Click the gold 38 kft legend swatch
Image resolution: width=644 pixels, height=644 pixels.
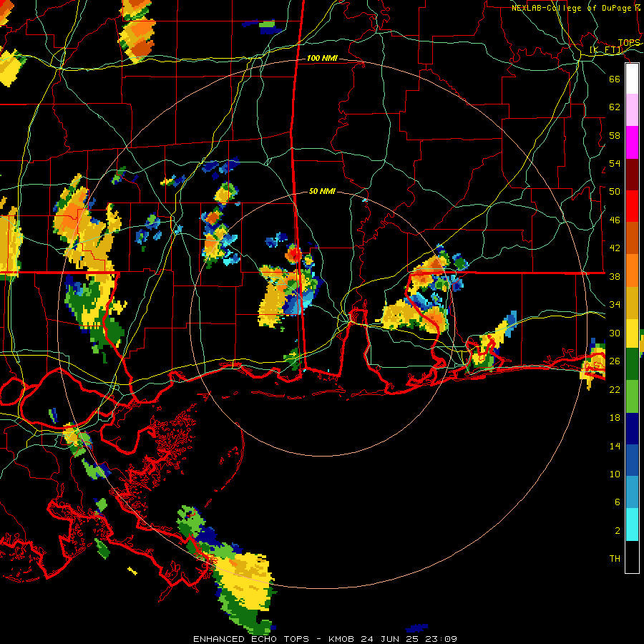tap(632, 302)
